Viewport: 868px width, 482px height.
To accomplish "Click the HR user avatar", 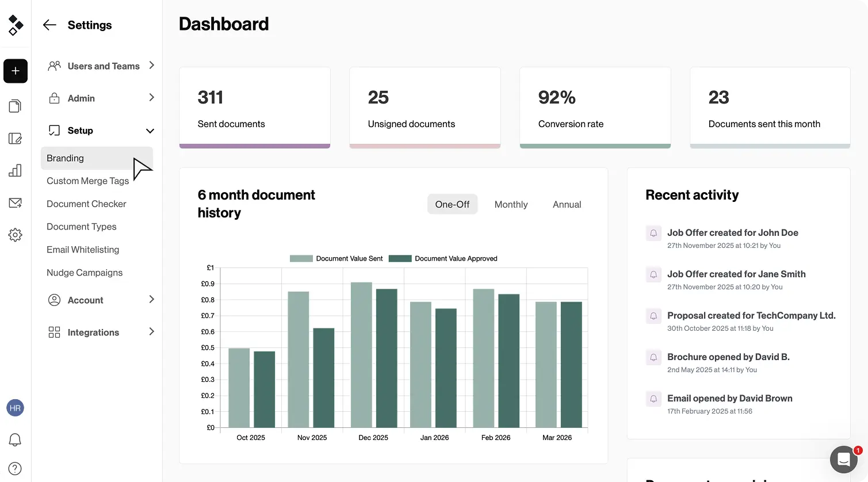I will click(x=16, y=408).
